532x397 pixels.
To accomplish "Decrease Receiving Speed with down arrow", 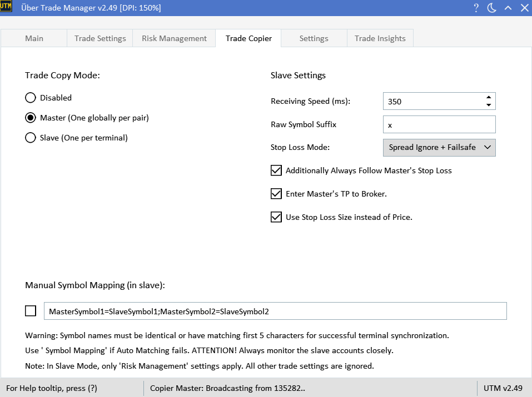I will click(x=489, y=105).
